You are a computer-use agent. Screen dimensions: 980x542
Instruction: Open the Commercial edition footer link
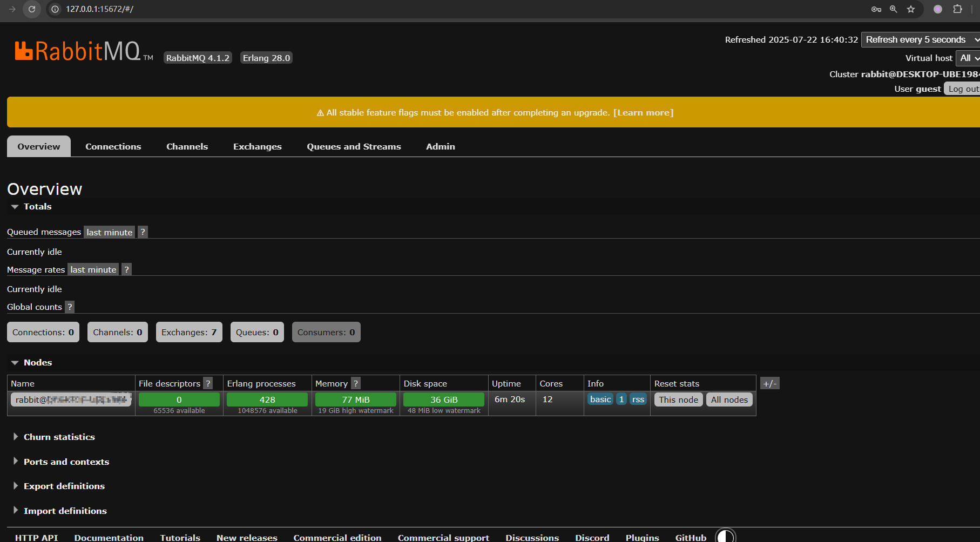(x=337, y=538)
